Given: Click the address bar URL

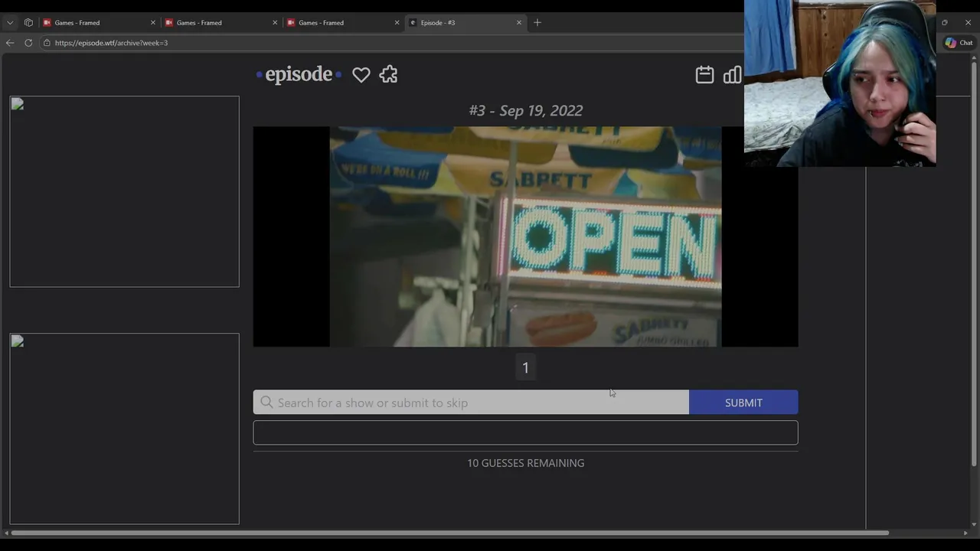Looking at the screenshot, I should tap(111, 43).
